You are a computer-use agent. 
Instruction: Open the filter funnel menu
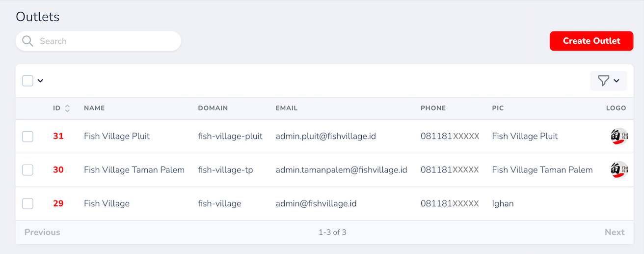click(x=608, y=81)
